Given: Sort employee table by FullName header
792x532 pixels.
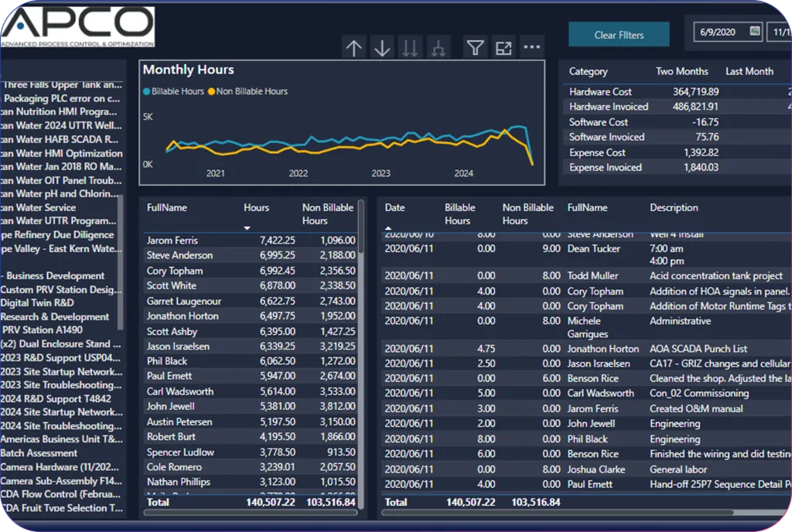Looking at the screenshot, I should pos(167,208).
